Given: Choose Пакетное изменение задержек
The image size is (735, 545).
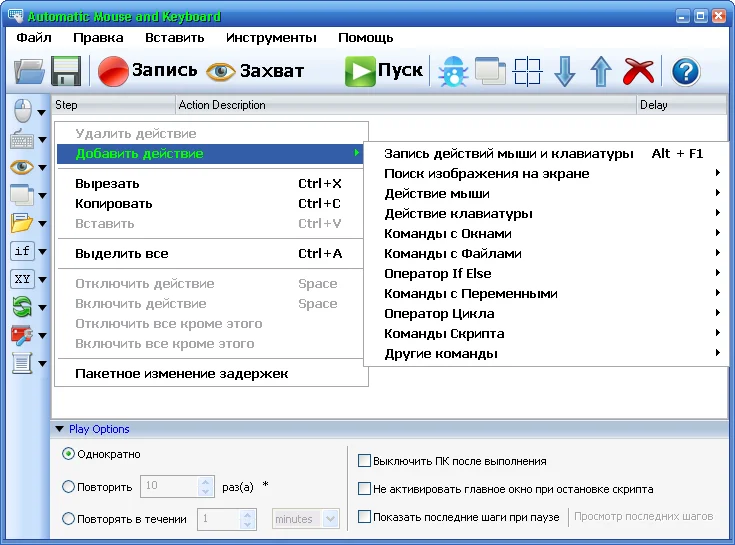Looking at the screenshot, I should tap(210, 373).
